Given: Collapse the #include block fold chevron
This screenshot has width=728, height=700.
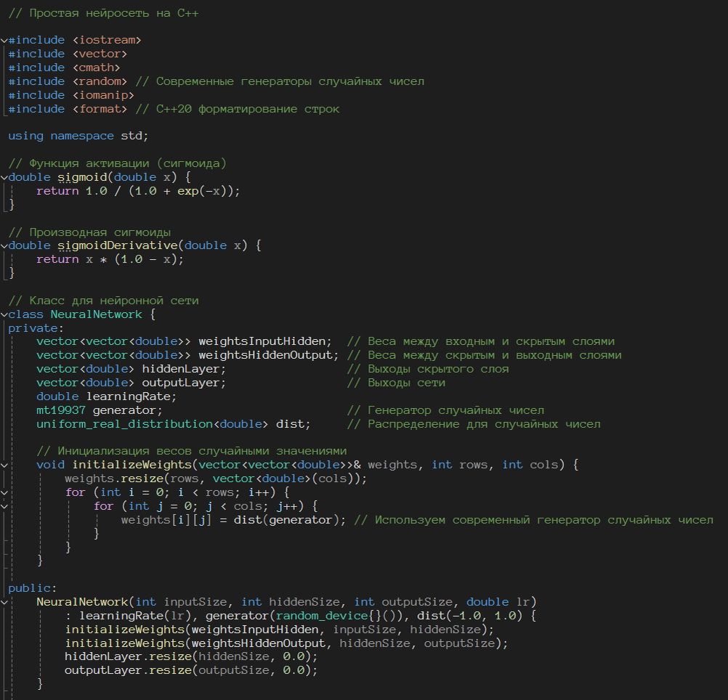Looking at the screenshot, I should coord(4,41).
